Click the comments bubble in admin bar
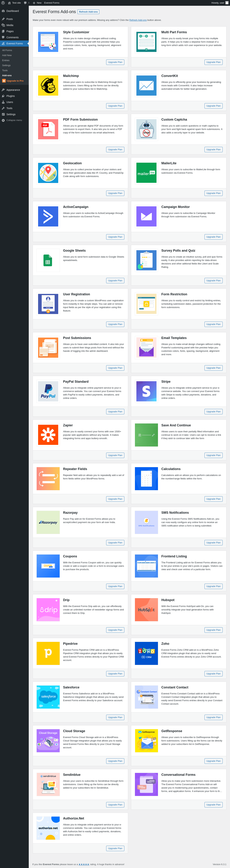Image resolution: width=230 pixels, height=868 pixels. [27, 3]
